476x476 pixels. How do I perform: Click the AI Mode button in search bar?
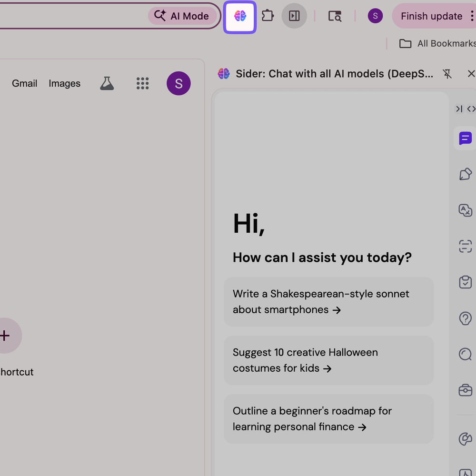pos(182,16)
